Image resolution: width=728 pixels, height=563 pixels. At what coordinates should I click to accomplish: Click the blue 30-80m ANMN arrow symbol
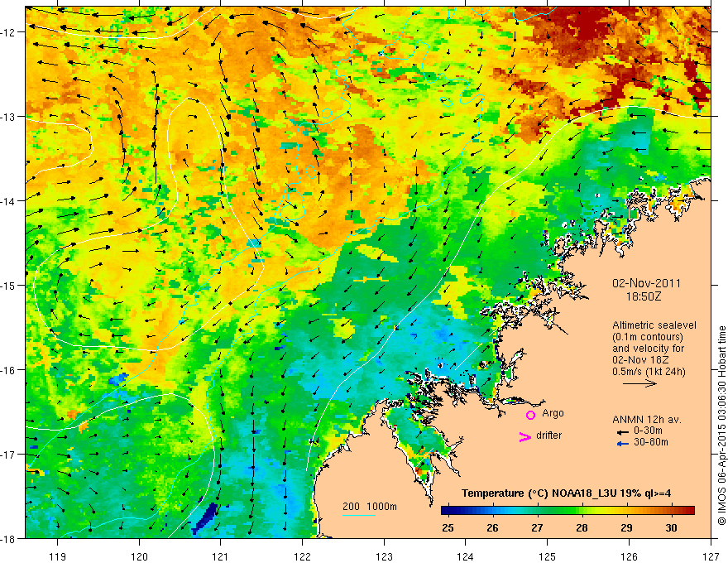623,444
